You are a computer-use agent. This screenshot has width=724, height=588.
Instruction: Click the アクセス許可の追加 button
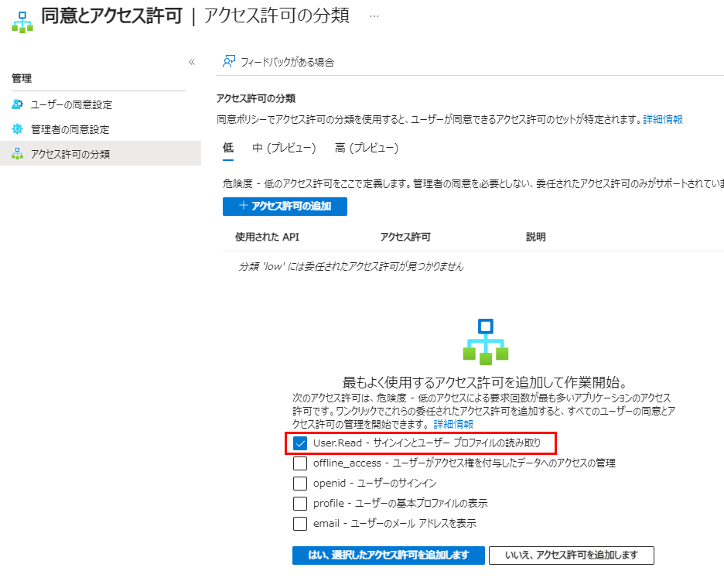coord(285,207)
